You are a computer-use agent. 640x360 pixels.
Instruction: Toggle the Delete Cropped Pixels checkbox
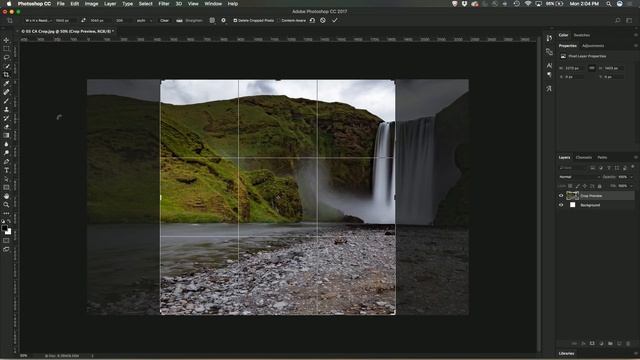click(235, 20)
